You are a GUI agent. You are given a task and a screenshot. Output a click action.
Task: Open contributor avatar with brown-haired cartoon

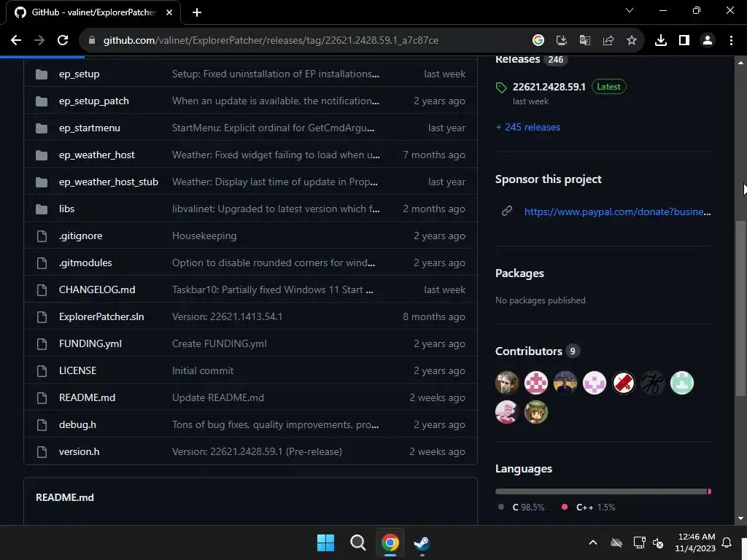point(536,412)
